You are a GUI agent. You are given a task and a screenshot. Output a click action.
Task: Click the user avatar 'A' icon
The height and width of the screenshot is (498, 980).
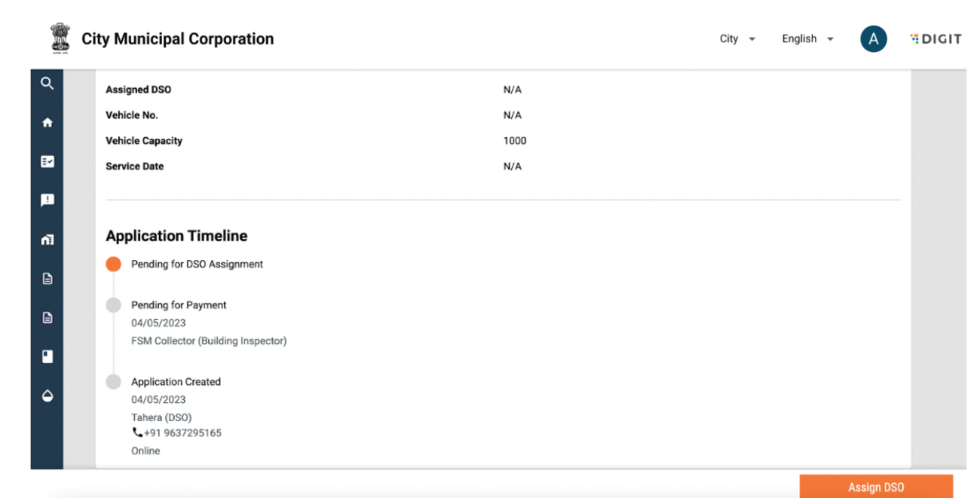point(873,39)
